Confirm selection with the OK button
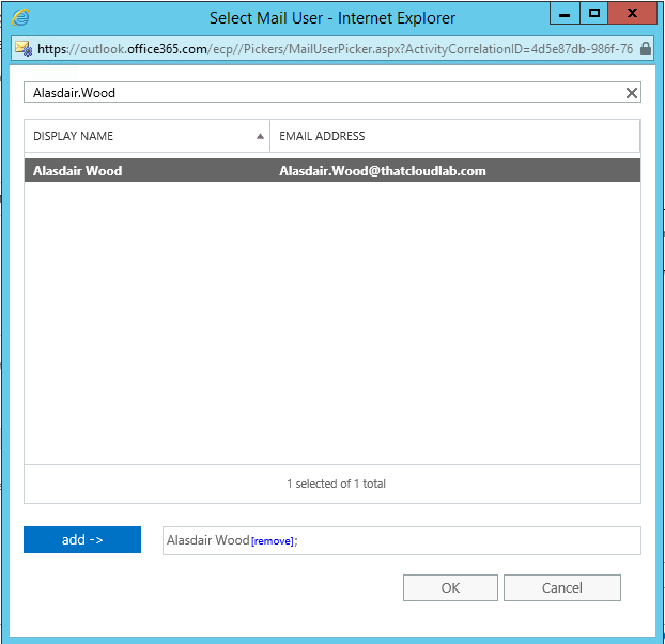The height and width of the screenshot is (644, 665). click(450, 588)
